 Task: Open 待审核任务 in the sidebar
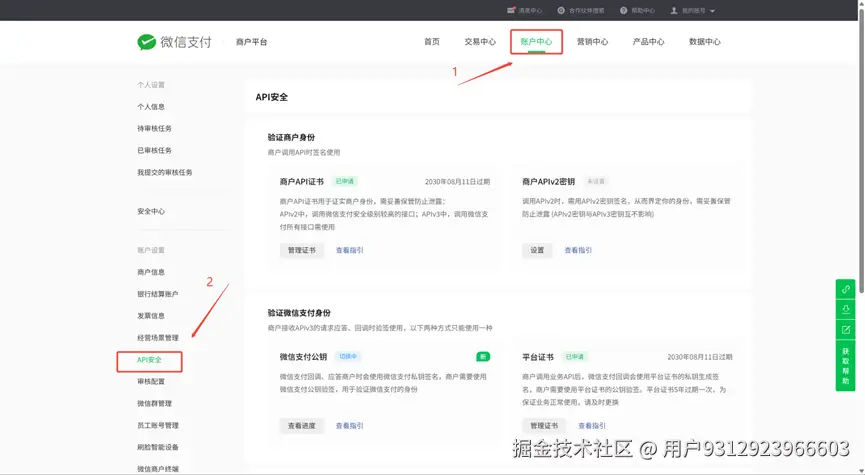(154, 129)
